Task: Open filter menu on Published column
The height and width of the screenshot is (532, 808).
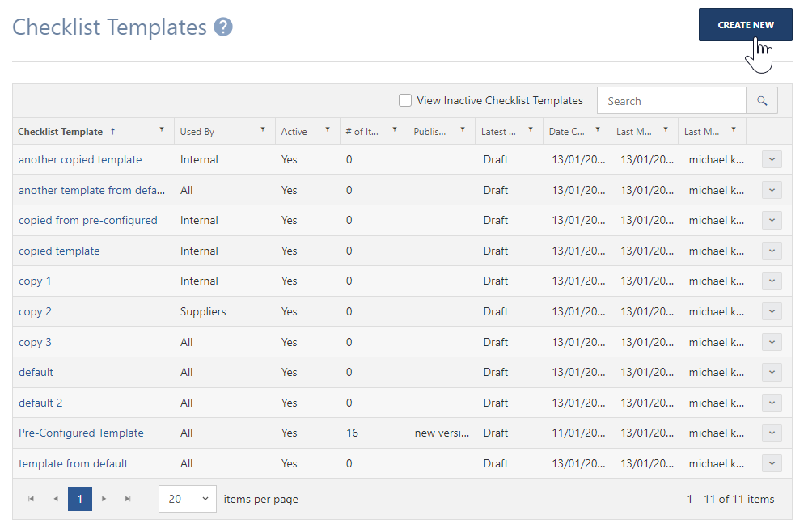Action: coord(462,130)
